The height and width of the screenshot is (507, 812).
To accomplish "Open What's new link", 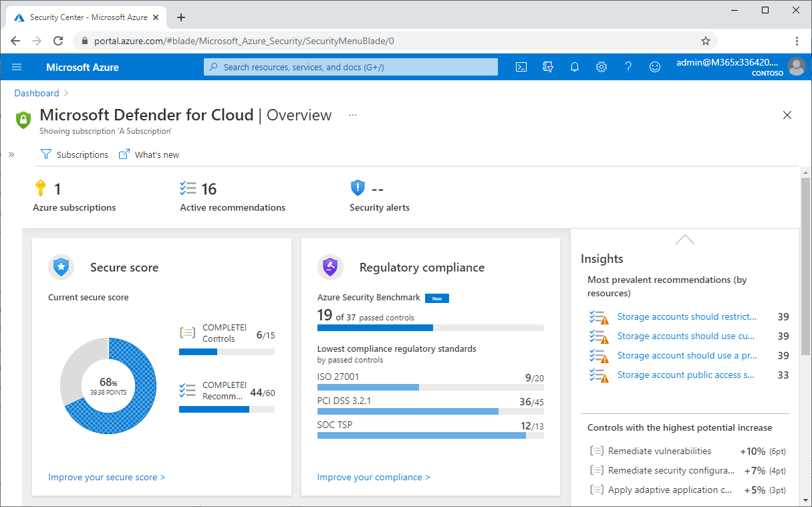I will pos(149,155).
